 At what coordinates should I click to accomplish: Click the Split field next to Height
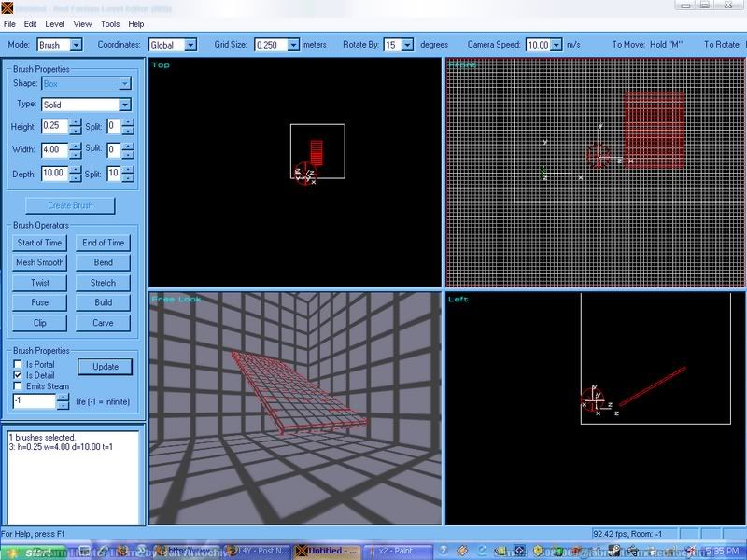pos(114,126)
